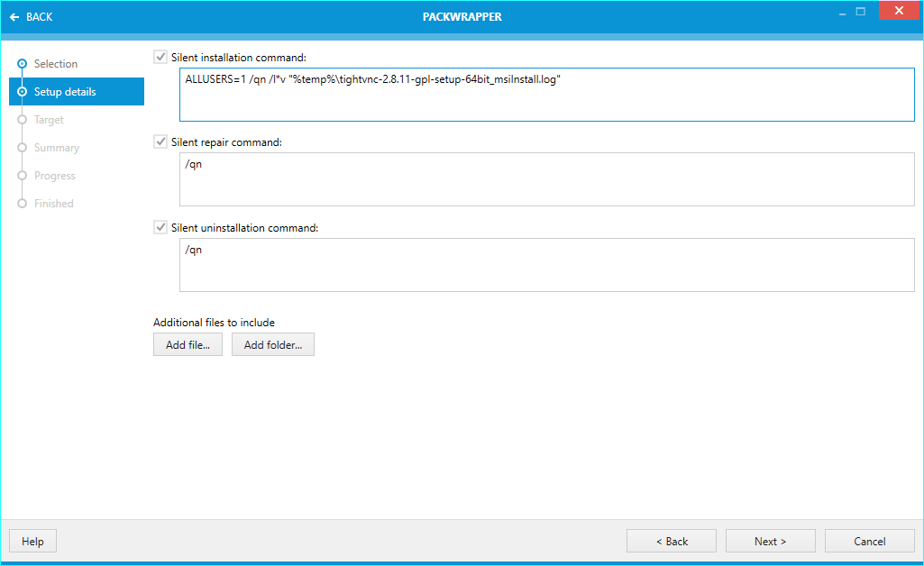This screenshot has height=566, width=924.
Task: Go to previous step with < Back
Action: pos(672,541)
